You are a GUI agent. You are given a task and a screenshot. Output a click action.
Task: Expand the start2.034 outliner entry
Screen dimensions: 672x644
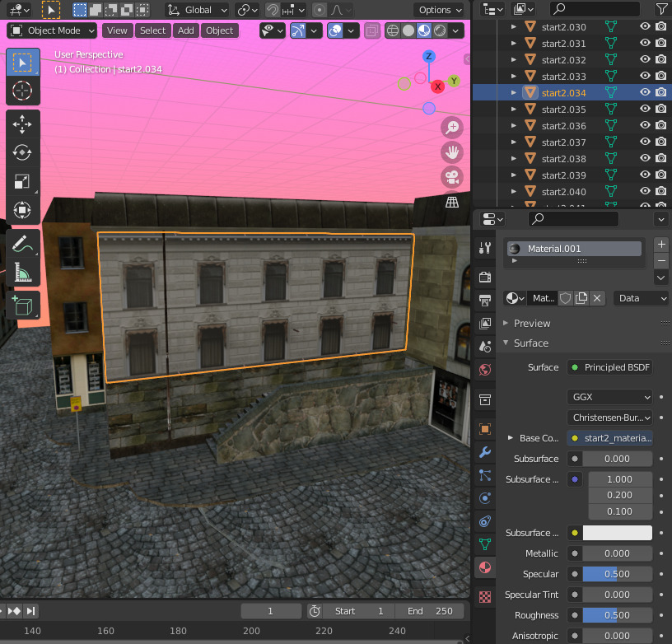(x=512, y=92)
